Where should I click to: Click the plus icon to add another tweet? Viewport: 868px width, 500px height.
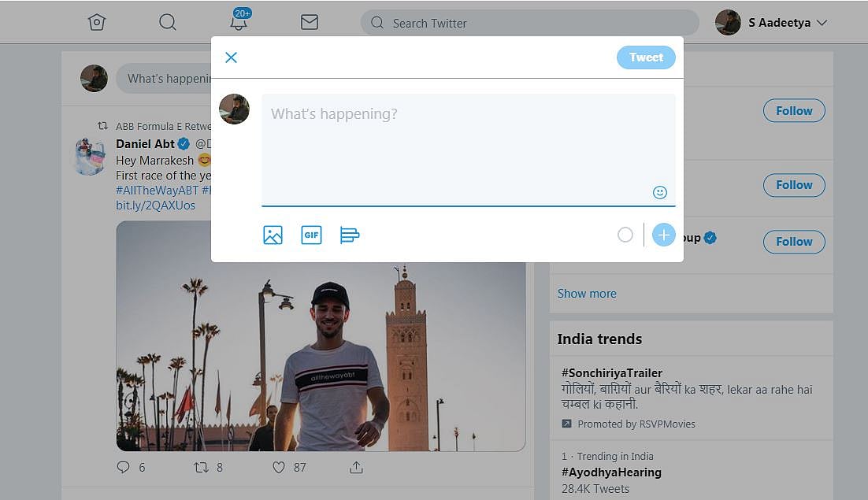(663, 235)
